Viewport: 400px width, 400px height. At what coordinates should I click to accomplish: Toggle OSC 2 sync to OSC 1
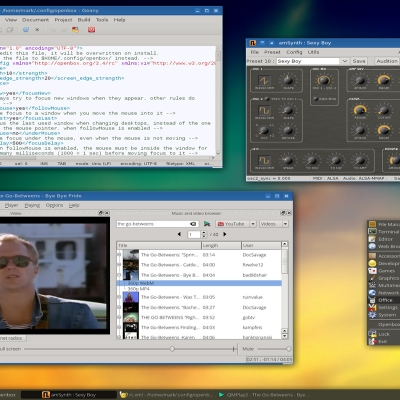coord(267,99)
